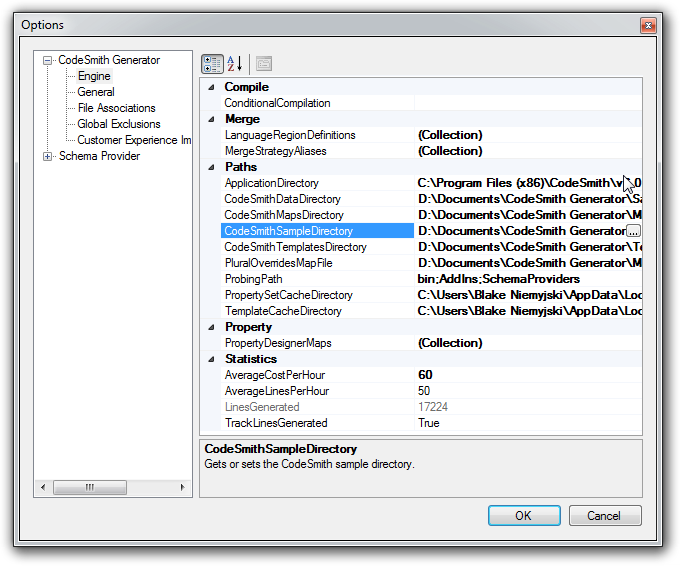Dismiss dialog with Cancel button

coord(605,515)
